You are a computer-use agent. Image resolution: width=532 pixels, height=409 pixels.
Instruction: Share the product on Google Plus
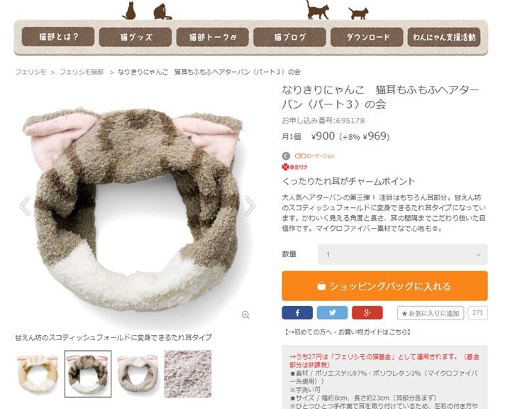click(367, 312)
